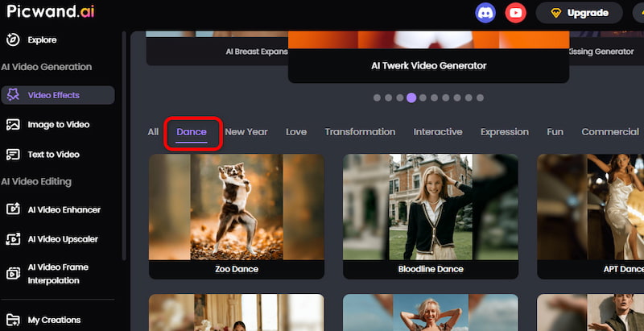Click the My Creations folder icon
This screenshot has height=331, width=644.
point(13,320)
